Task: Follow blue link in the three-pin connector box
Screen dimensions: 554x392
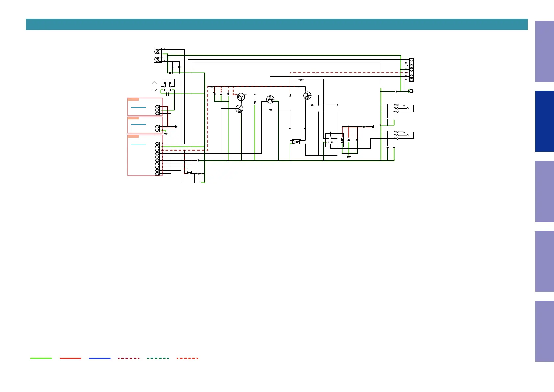Action: 138,107
